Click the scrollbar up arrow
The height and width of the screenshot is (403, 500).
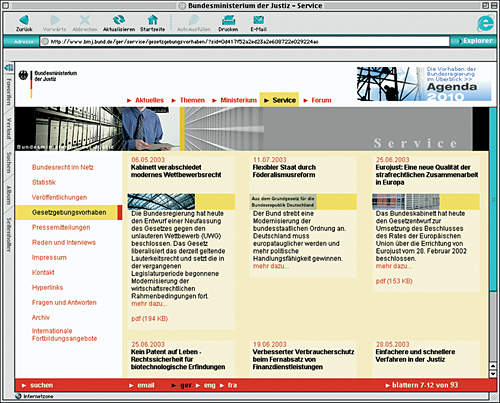pyautogui.click(x=493, y=366)
